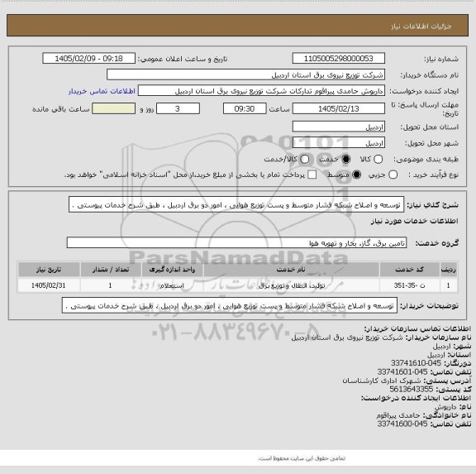The image size is (476, 474).
Task: Click the تعداد / مقدار column header
Action: (111, 269)
